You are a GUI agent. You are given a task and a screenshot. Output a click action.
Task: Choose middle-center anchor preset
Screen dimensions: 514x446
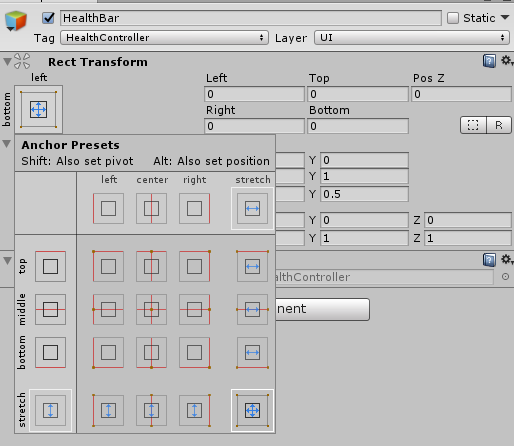click(x=151, y=309)
